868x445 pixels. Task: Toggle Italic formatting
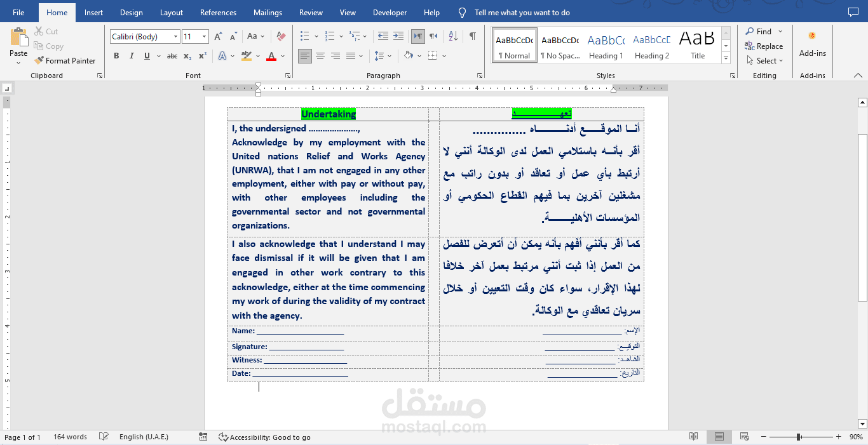click(132, 56)
